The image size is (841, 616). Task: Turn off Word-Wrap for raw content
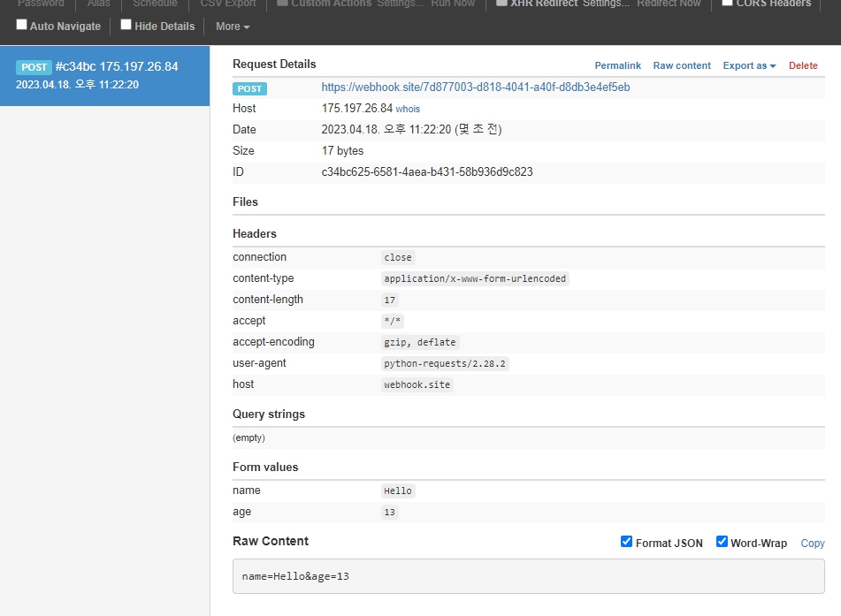click(722, 542)
